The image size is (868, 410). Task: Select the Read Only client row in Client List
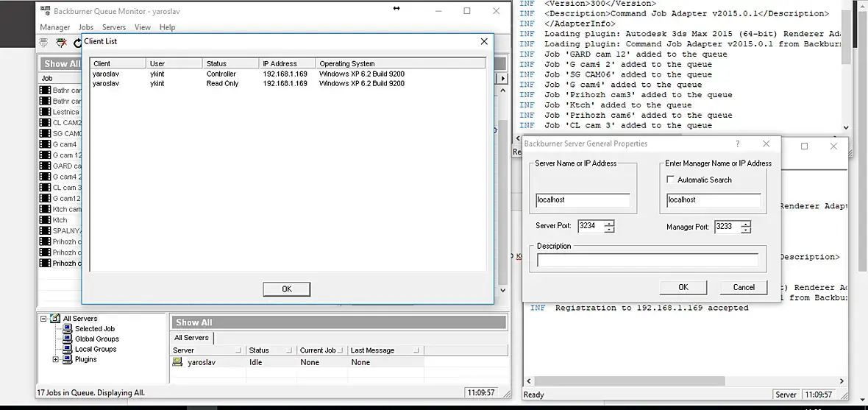pyautogui.click(x=288, y=84)
